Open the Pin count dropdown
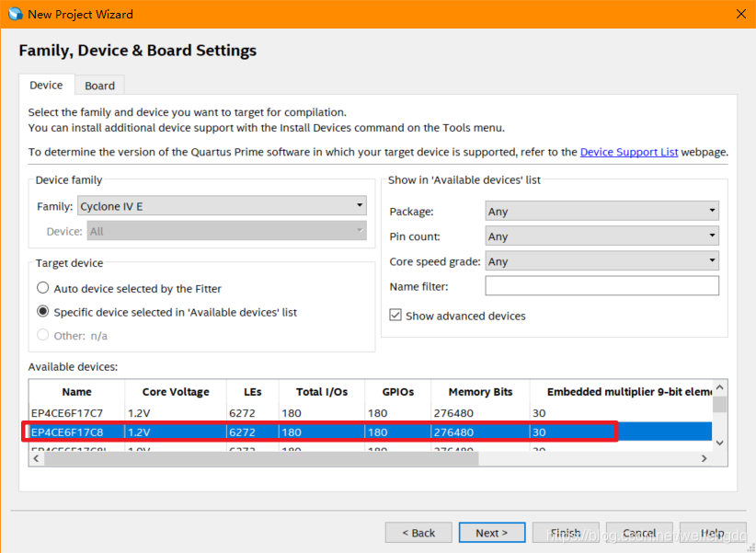The width and height of the screenshot is (756, 553). point(601,236)
